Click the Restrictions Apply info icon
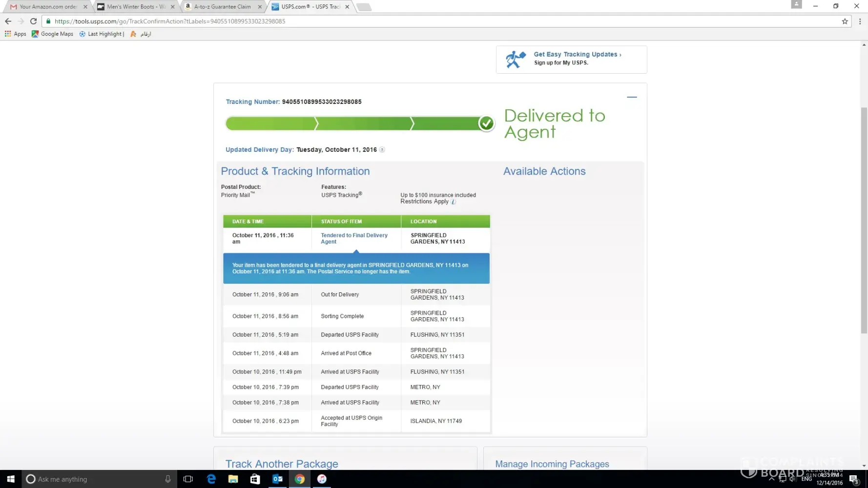 pos(453,202)
